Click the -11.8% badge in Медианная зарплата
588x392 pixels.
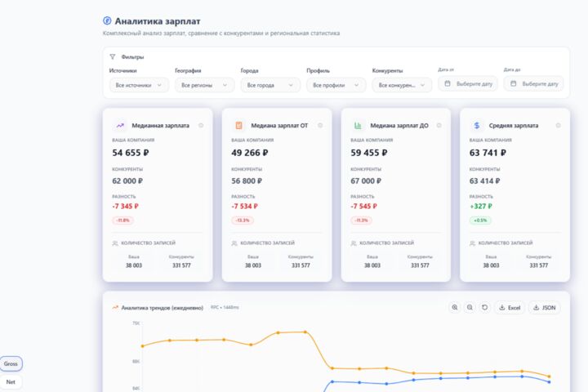click(x=123, y=220)
